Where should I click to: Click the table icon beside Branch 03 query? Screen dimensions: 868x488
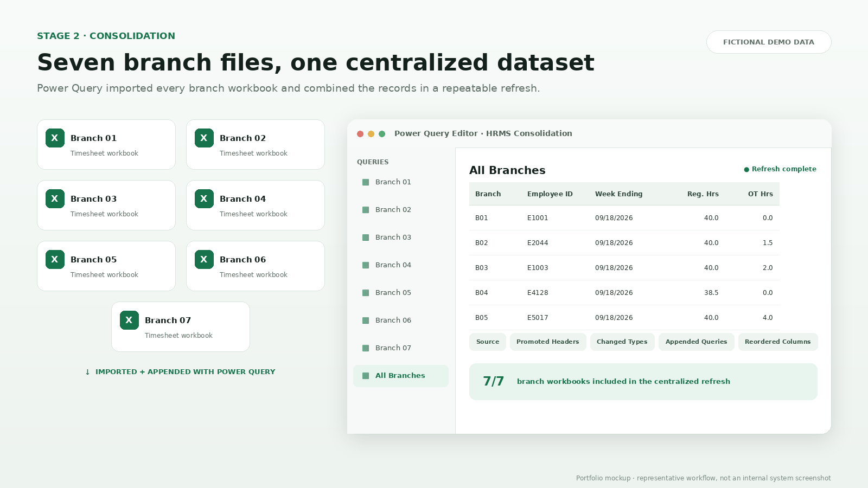366,237
